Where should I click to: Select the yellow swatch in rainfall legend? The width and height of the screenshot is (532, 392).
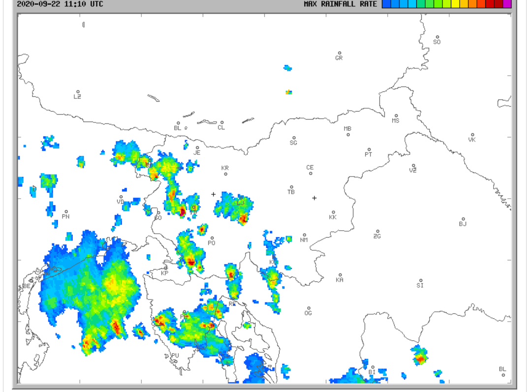[x=455, y=4]
